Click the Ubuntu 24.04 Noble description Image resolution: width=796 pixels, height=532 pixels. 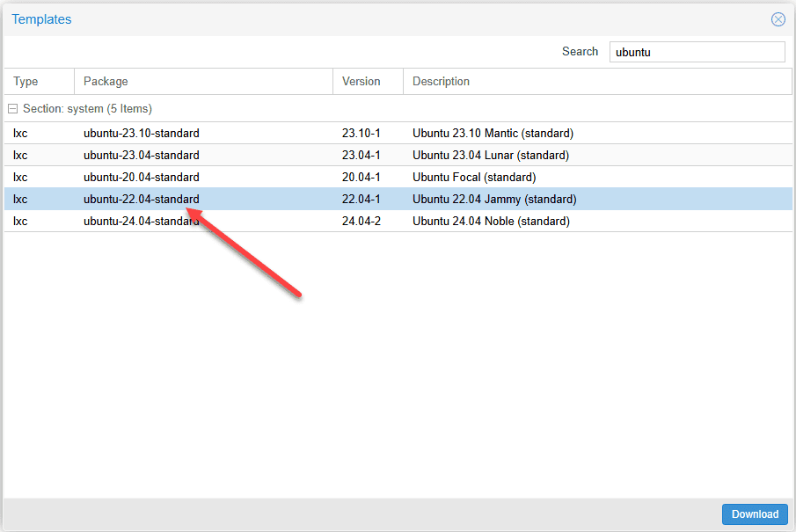pos(491,221)
